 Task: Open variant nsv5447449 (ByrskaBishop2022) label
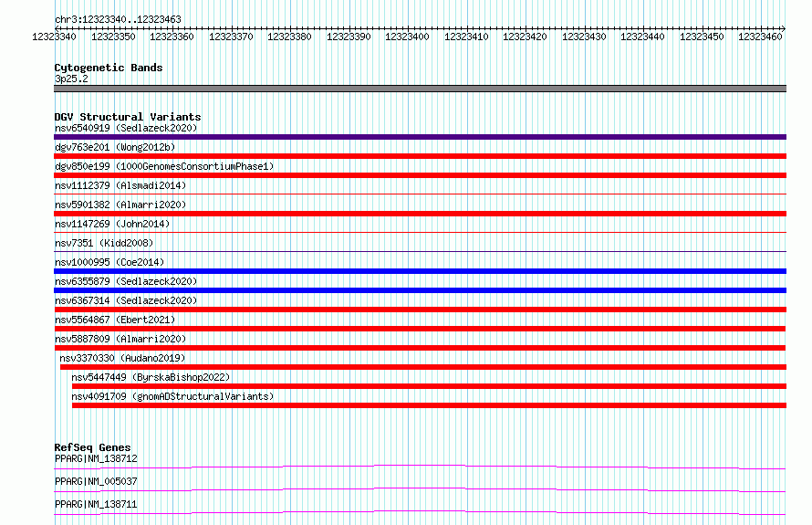tap(151, 377)
